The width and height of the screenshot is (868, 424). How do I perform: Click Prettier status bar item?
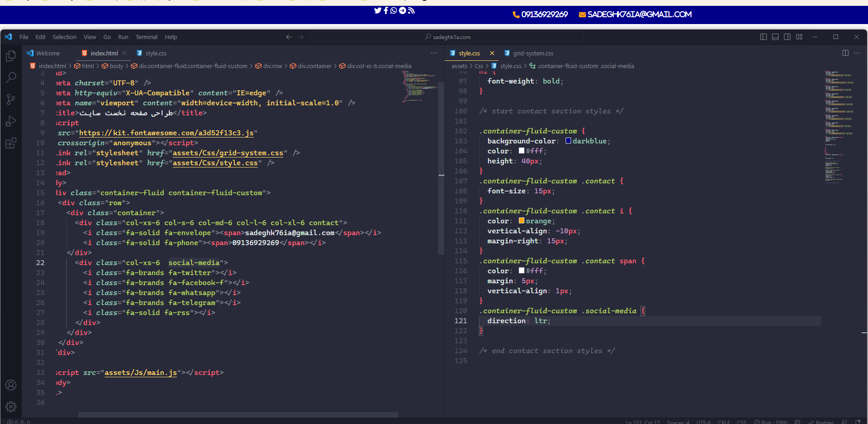tap(820, 422)
